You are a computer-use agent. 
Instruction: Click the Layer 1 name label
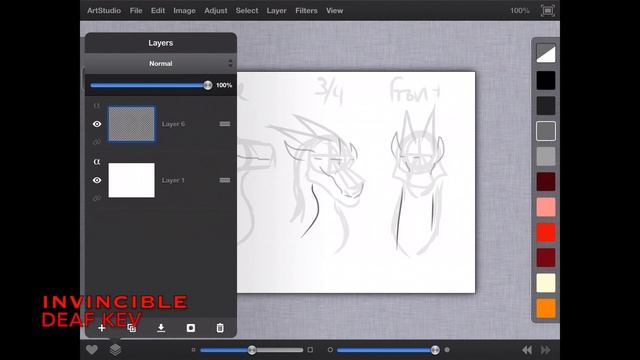coord(173,180)
